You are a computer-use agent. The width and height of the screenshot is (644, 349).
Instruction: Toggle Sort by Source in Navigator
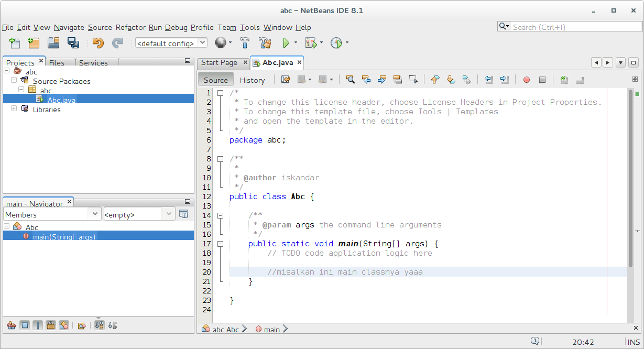(113, 325)
